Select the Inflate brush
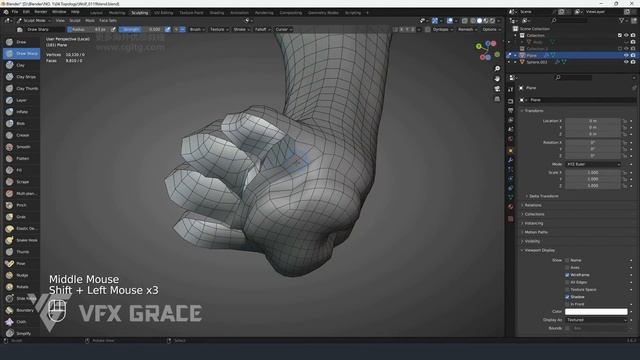Image resolution: width=640 pixels, height=360 pixels. pos(21,112)
